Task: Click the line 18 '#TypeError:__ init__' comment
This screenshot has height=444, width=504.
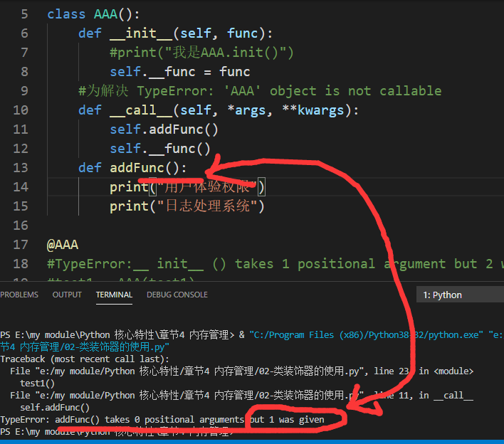Action: point(275,264)
